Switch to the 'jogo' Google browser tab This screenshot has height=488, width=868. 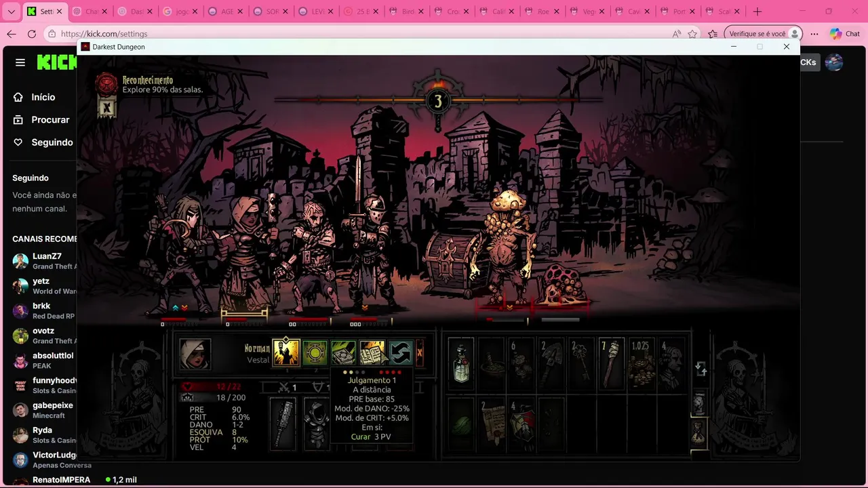coord(180,12)
